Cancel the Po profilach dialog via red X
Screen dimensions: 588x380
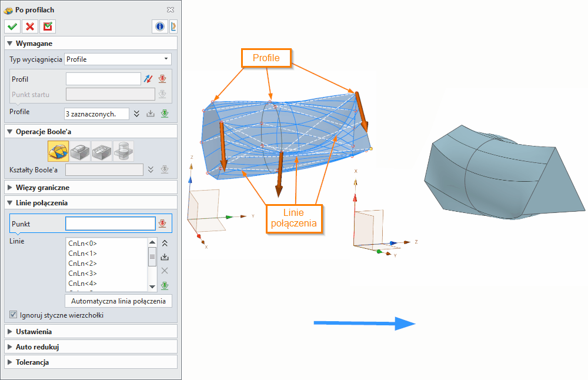[29, 26]
